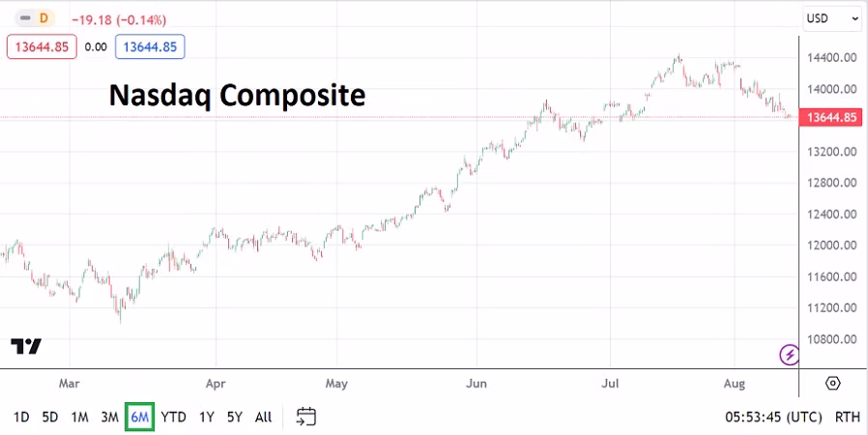868x435 pixels.
Task: Click the gray market status pill
Action: tap(24, 18)
